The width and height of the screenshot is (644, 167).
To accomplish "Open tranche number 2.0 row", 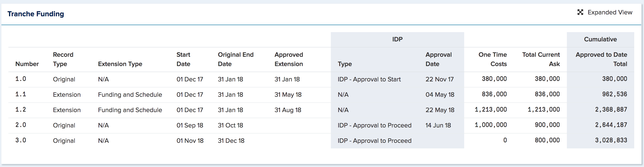I will click(321, 125).
